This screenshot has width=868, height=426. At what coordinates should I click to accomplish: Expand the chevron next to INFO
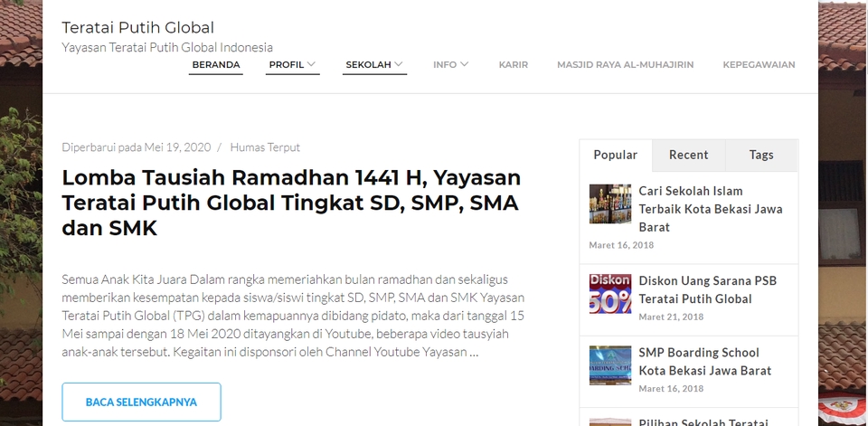[464, 64]
